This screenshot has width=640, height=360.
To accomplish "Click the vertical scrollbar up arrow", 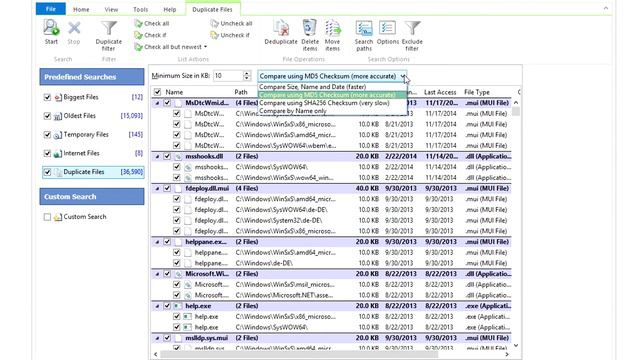I will 516,103.
